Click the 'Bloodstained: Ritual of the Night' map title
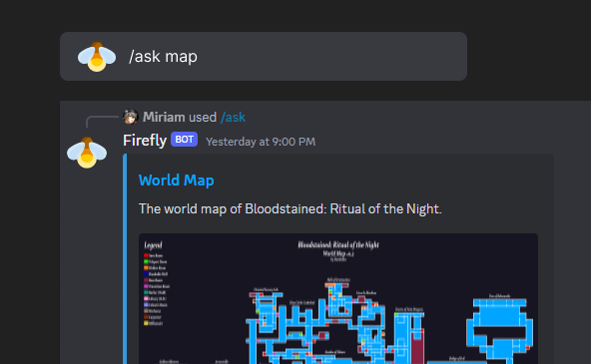Image resolution: width=591 pixels, height=364 pixels. tap(338, 245)
